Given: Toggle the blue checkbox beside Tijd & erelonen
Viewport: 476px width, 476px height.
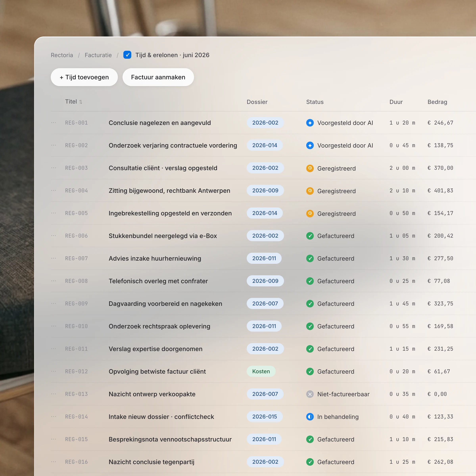Looking at the screenshot, I should point(127,55).
